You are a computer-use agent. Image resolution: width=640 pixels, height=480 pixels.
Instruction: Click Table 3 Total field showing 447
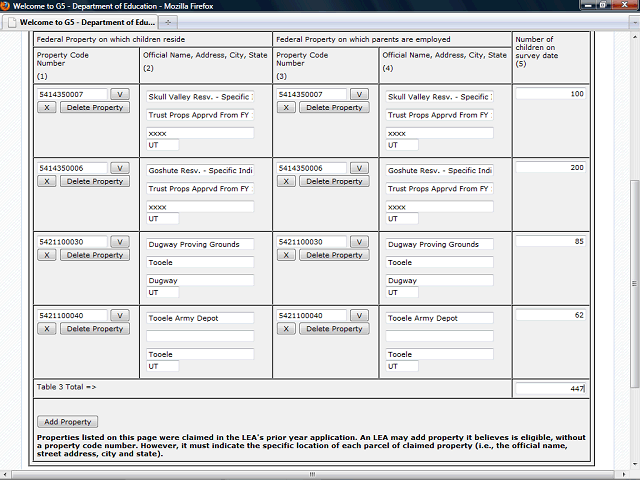coord(551,388)
